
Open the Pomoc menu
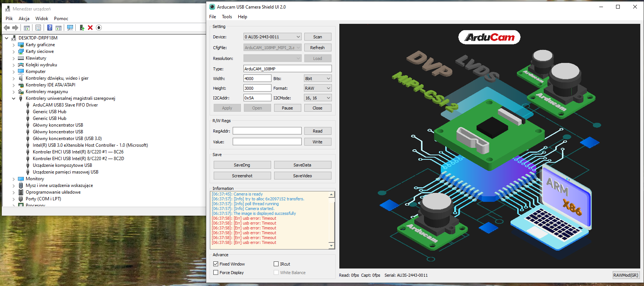(x=61, y=19)
